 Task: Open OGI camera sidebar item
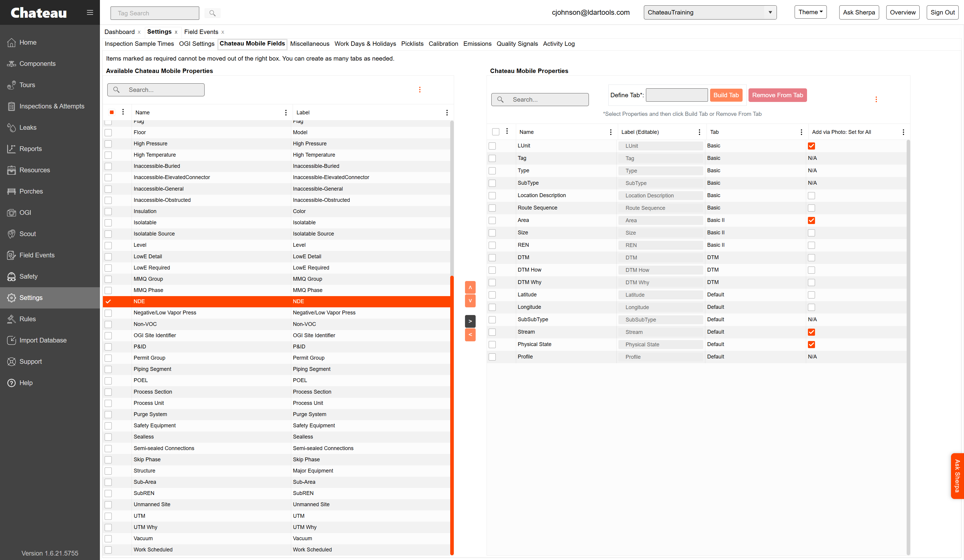25,213
